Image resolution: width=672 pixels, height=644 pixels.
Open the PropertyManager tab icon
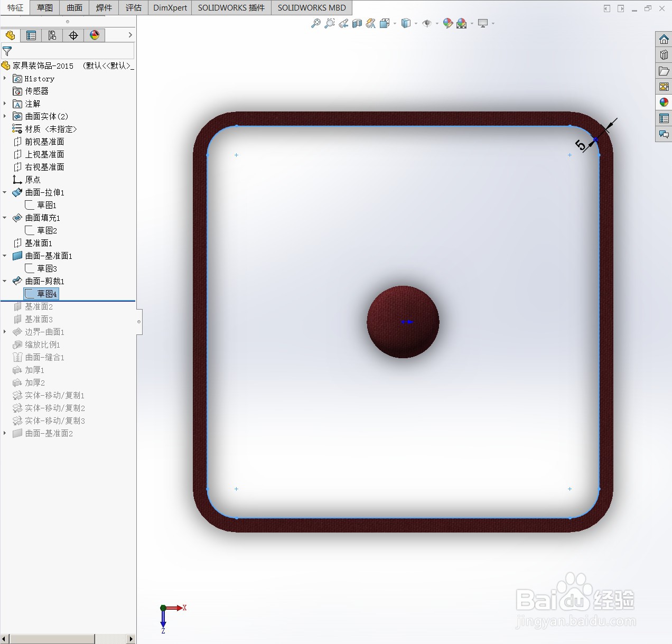pos(31,35)
